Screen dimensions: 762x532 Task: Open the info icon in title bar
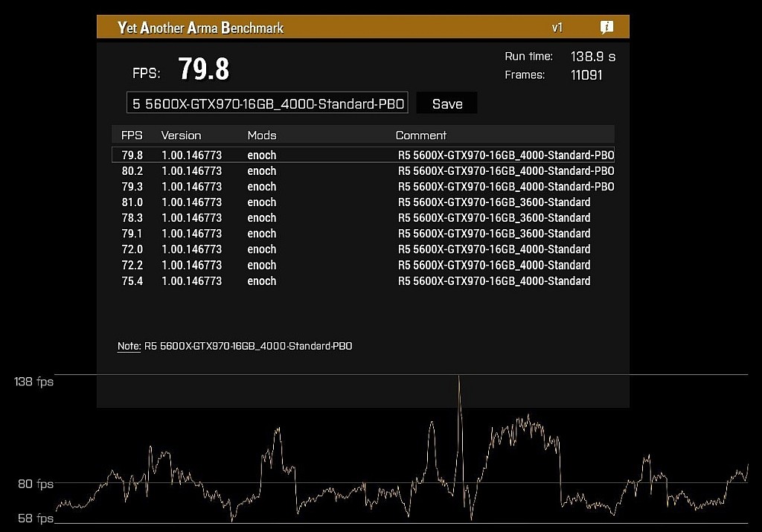tap(606, 28)
